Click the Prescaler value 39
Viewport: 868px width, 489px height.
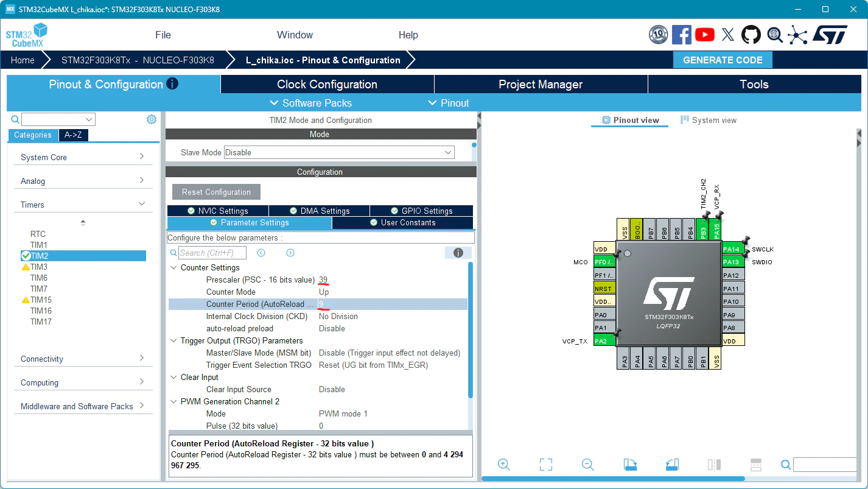click(x=323, y=280)
